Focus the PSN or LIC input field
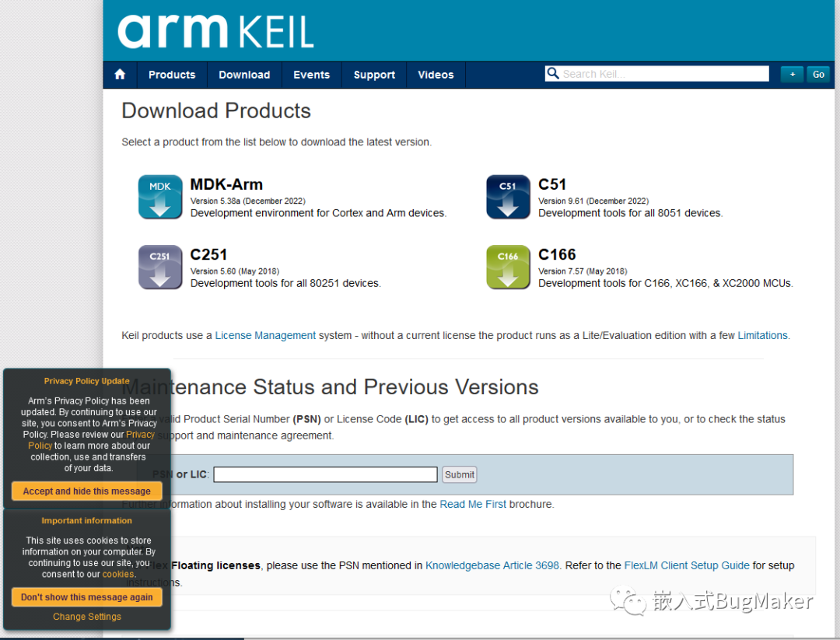Viewport: 840px width, 640px height. tap(325, 474)
